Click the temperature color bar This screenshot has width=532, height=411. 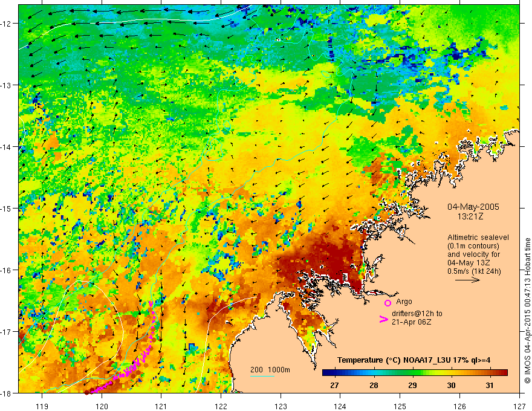coord(415,373)
